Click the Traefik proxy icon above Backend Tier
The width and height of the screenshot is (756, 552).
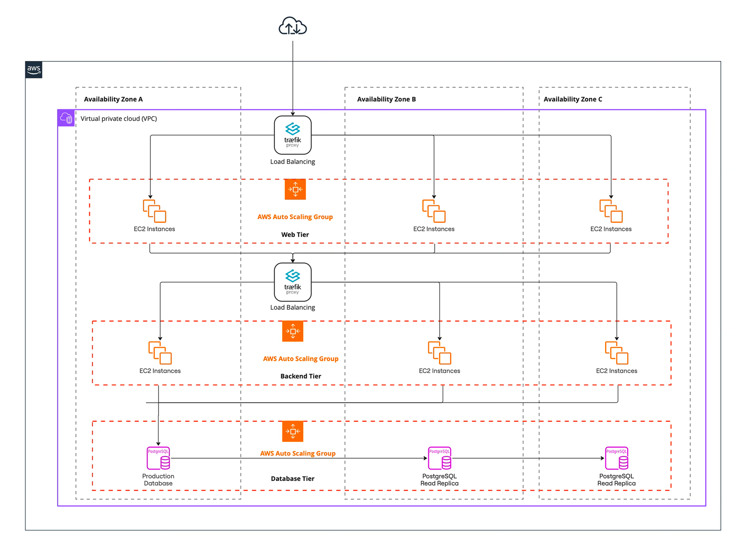pos(292,282)
